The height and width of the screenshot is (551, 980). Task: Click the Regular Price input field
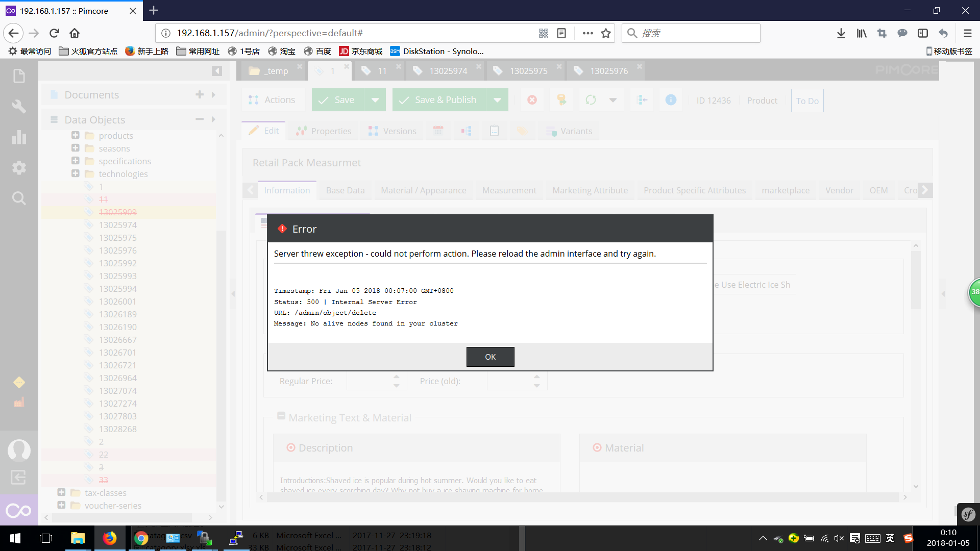pyautogui.click(x=370, y=381)
